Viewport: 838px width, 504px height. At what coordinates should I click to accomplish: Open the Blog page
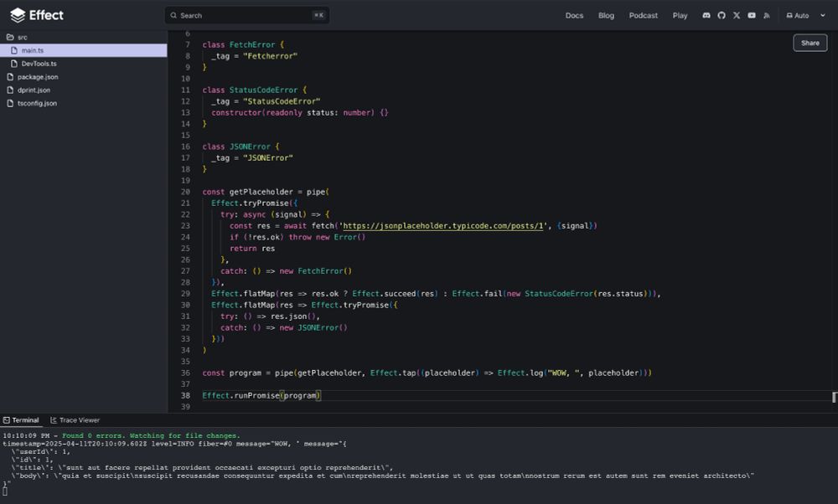(x=606, y=15)
